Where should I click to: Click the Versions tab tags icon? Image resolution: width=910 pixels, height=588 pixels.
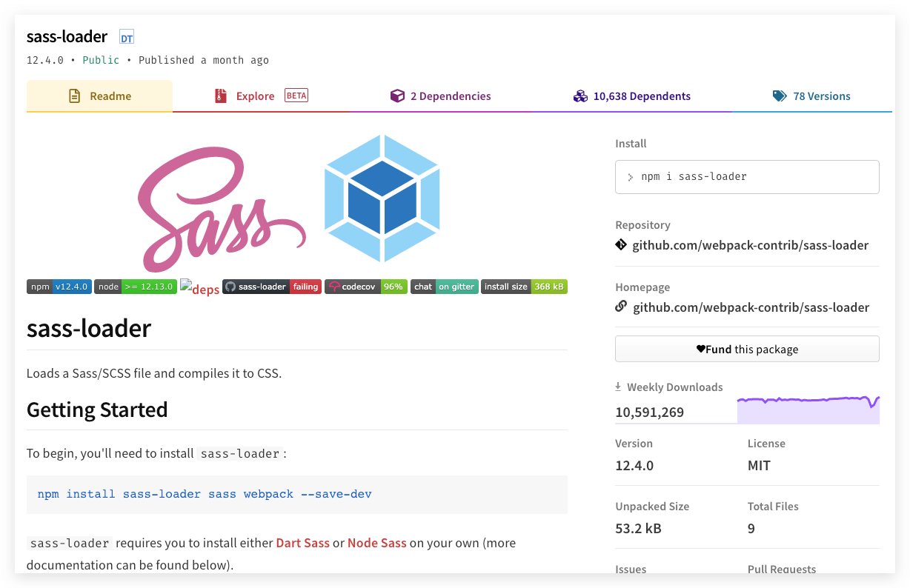780,96
